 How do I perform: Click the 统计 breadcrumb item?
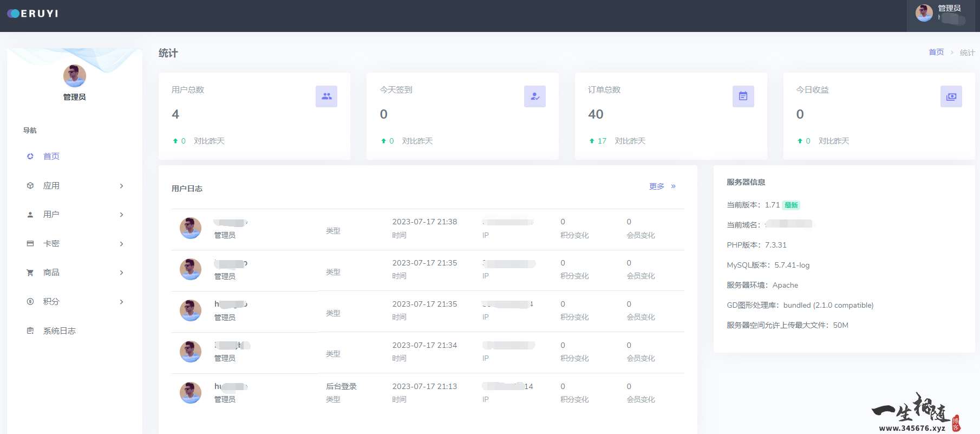[967, 53]
